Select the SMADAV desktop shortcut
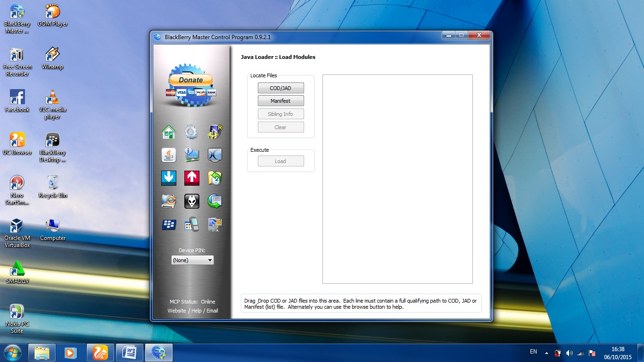This screenshot has height=362, width=644. pyautogui.click(x=17, y=272)
